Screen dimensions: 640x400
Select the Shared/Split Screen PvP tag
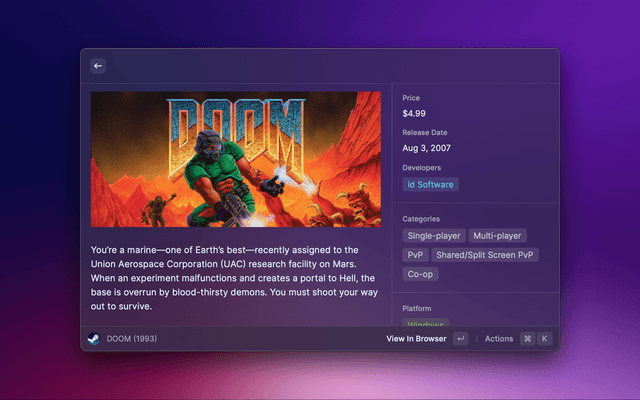485,255
